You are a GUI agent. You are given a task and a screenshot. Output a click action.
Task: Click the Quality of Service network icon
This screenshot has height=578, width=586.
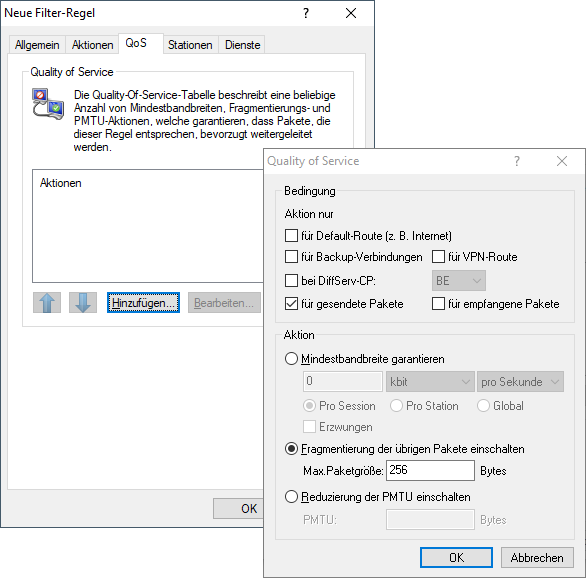click(x=48, y=104)
